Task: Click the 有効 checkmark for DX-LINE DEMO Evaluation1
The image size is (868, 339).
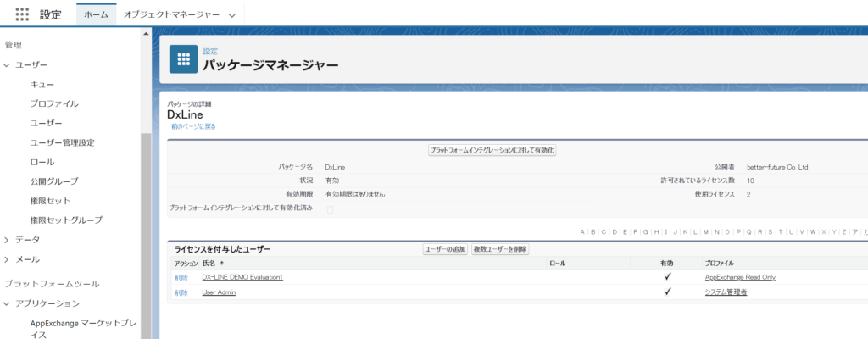Action: click(668, 277)
